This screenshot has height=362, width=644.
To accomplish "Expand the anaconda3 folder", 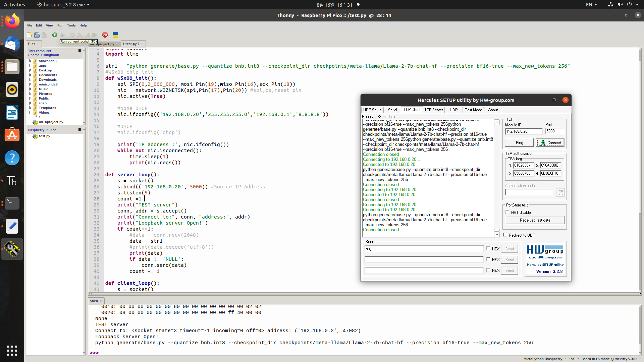I will click(x=30, y=61).
